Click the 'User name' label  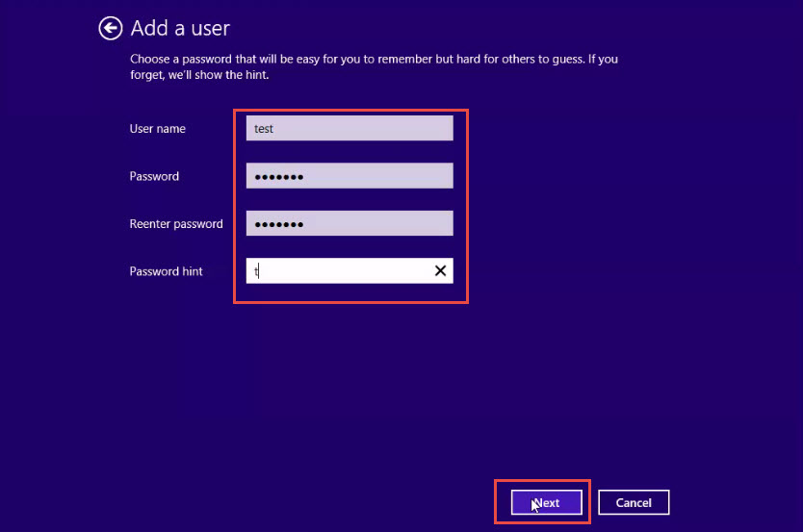(158, 128)
